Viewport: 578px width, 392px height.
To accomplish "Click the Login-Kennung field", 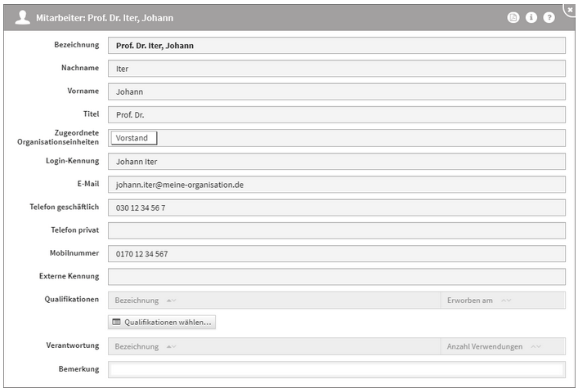I will tap(336, 162).
